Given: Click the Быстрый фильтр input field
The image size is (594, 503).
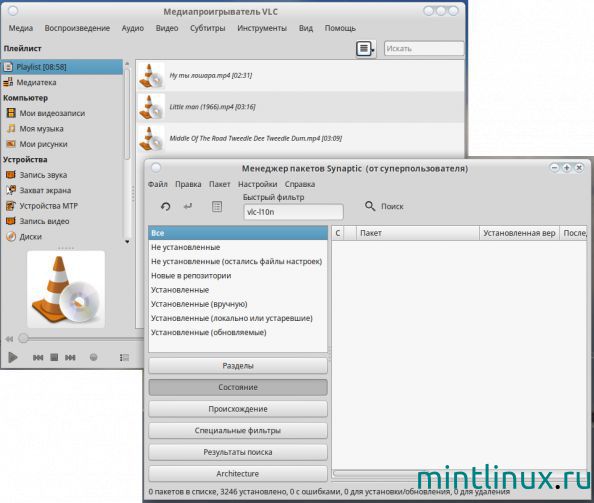Looking at the screenshot, I should tap(294, 212).
